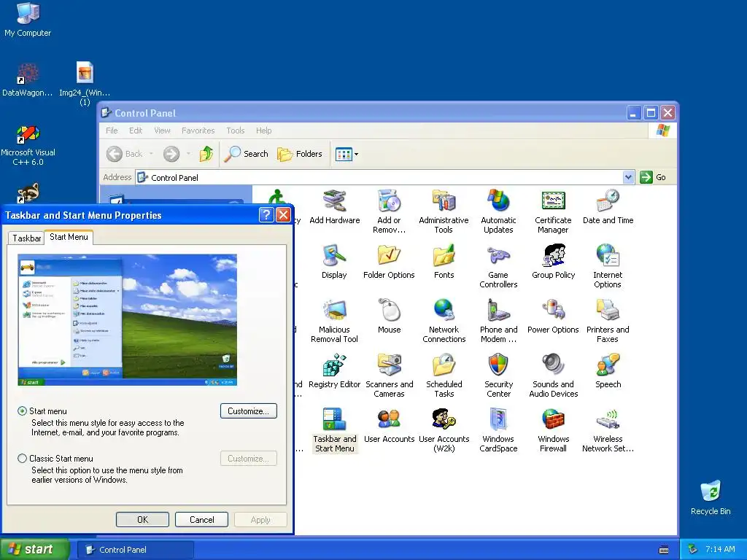Open Scanners and Cameras icon
747x560 pixels.
pos(390,376)
